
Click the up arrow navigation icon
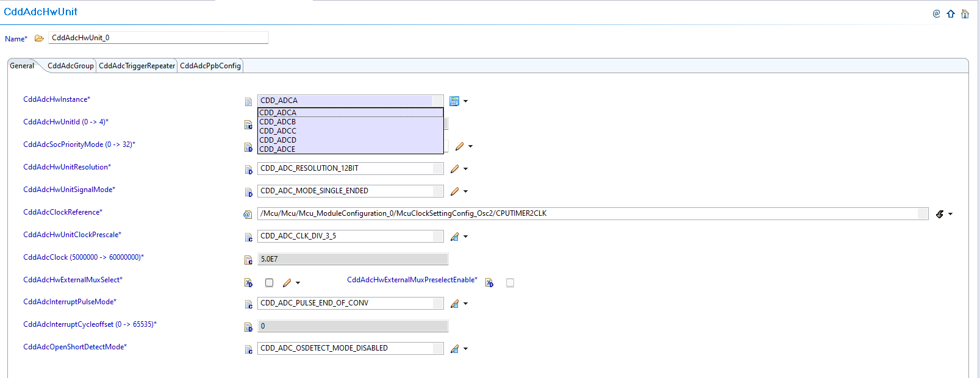tap(951, 14)
